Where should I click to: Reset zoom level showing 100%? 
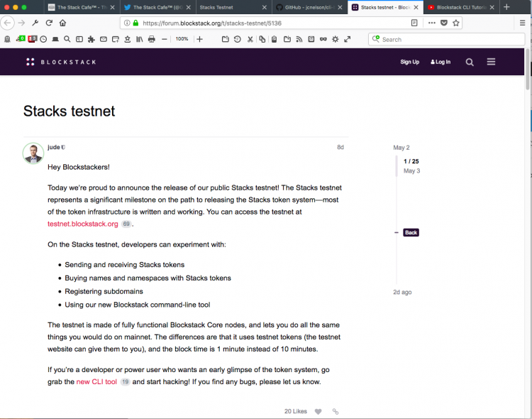[182, 39]
